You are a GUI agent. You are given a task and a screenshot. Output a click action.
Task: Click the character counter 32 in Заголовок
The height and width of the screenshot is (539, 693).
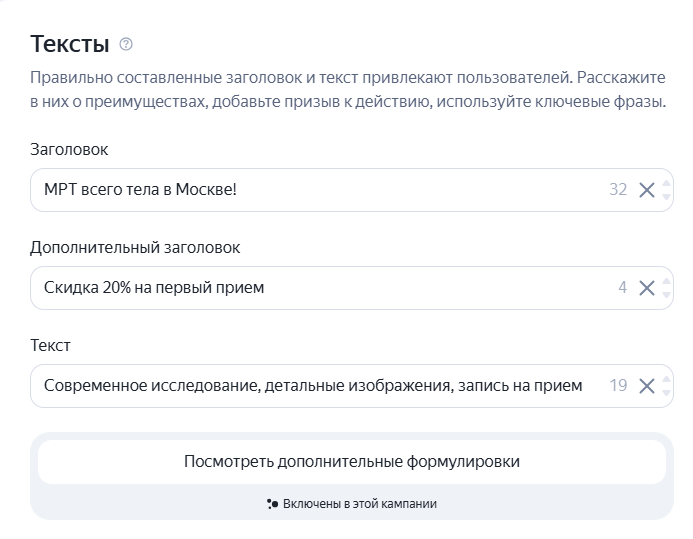[618, 190]
